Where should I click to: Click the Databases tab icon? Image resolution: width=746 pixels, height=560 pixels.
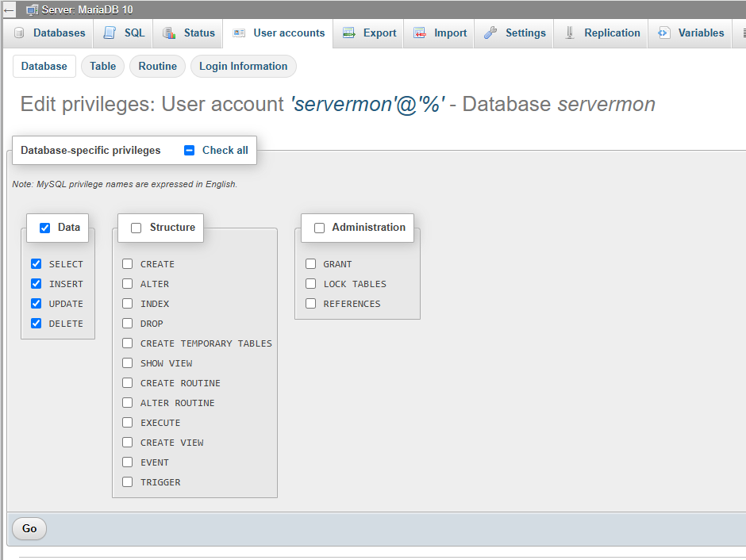coord(19,33)
